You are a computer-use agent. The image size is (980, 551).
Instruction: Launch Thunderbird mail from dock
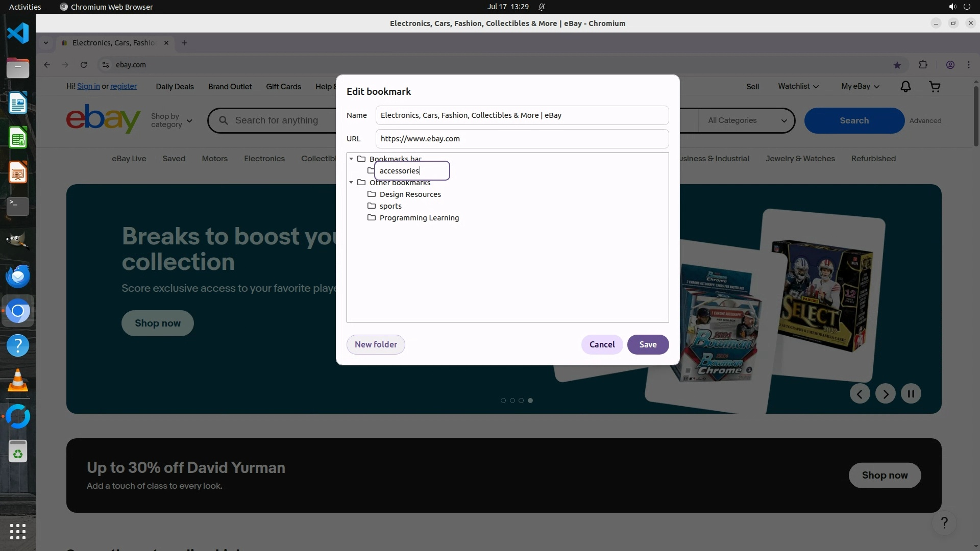[x=18, y=276]
